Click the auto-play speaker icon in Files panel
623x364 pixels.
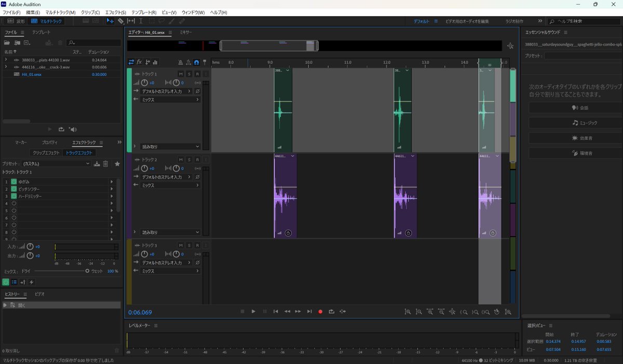point(73,129)
